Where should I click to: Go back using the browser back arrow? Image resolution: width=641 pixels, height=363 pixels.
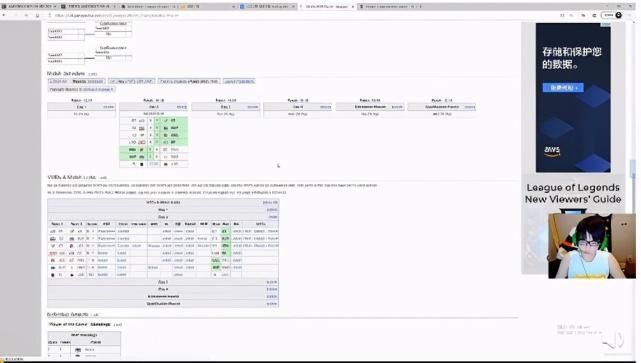pos(4,15)
